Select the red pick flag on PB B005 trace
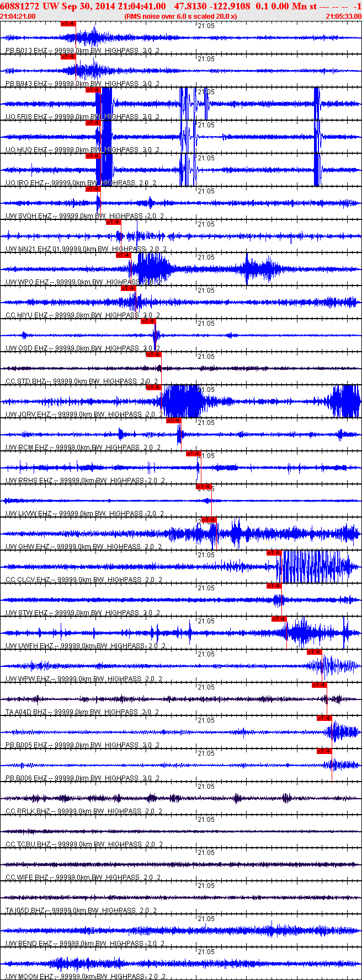The width and height of the screenshot is (362, 980). click(324, 718)
